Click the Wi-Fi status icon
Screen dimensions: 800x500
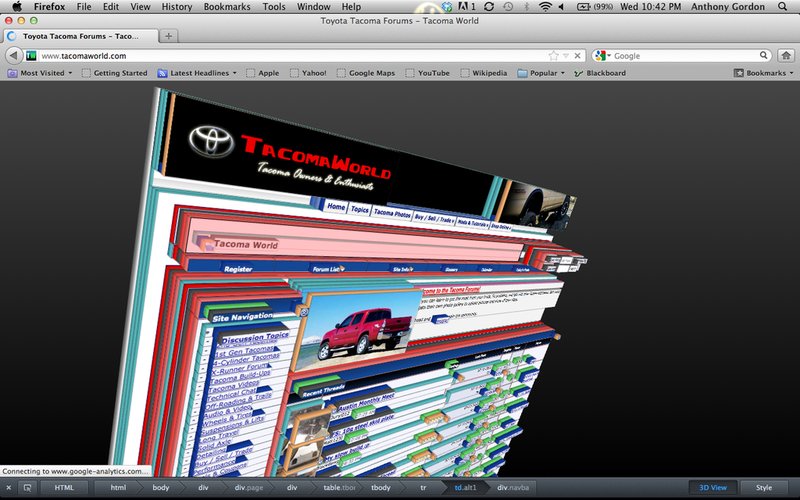(545, 7)
